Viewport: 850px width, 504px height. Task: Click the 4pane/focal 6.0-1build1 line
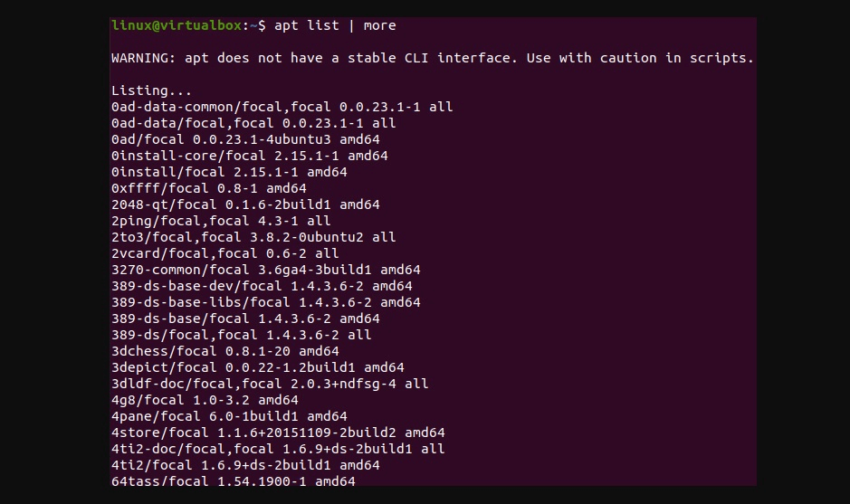click(229, 415)
